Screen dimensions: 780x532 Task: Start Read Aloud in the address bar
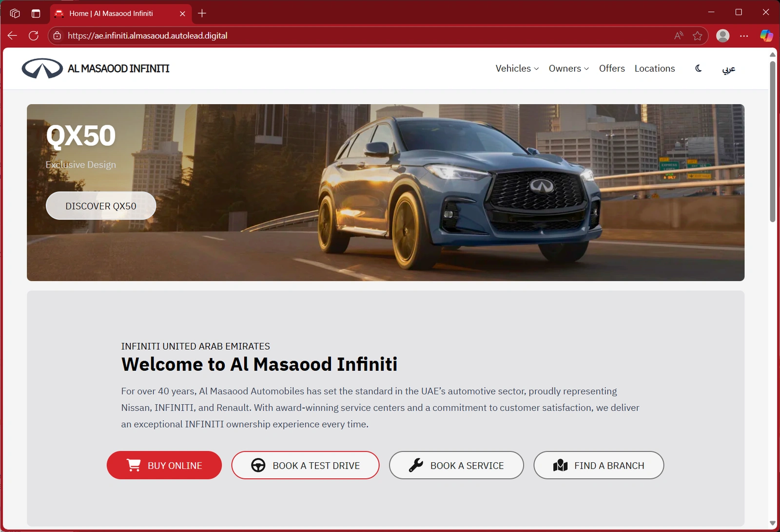pyautogui.click(x=678, y=35)
